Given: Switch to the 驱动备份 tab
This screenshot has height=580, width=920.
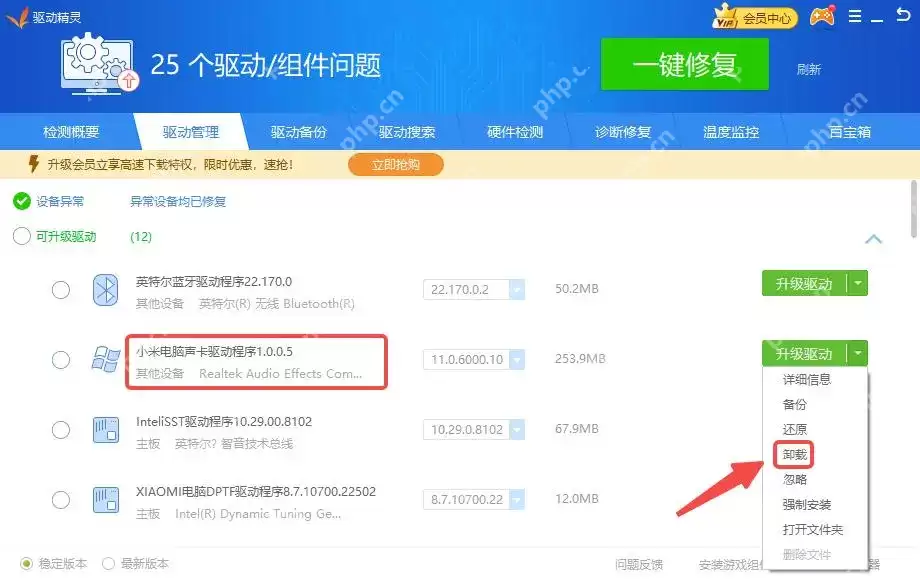Looking at the screenshot, I should click(299, 132).
